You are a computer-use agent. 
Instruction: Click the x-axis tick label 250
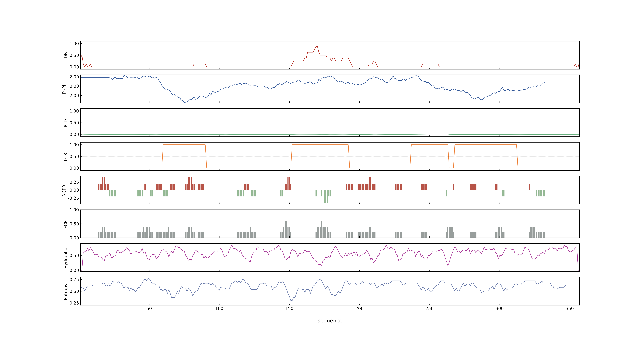pos(429,309)
